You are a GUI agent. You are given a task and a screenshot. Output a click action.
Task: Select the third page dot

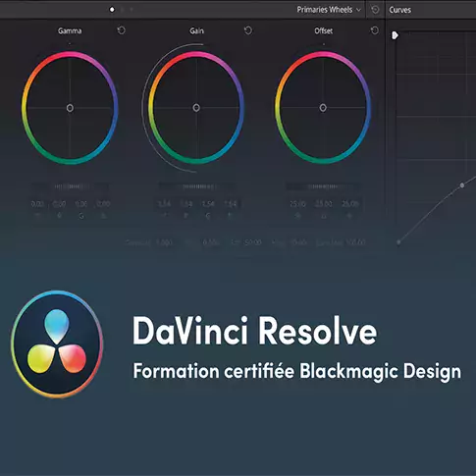[132, 10]
